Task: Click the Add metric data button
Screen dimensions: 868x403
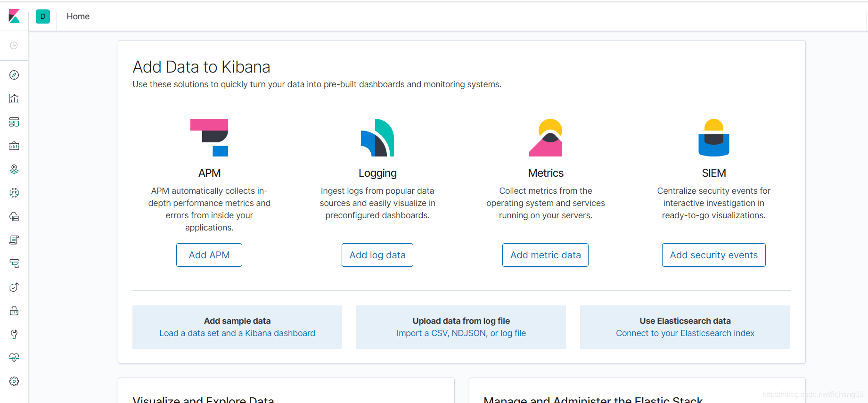Action: coord(546,255)
